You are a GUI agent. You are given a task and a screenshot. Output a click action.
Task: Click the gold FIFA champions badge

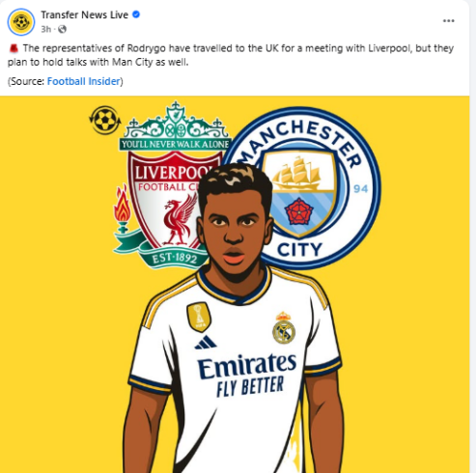pyautogui.click(x=199, y=317)
